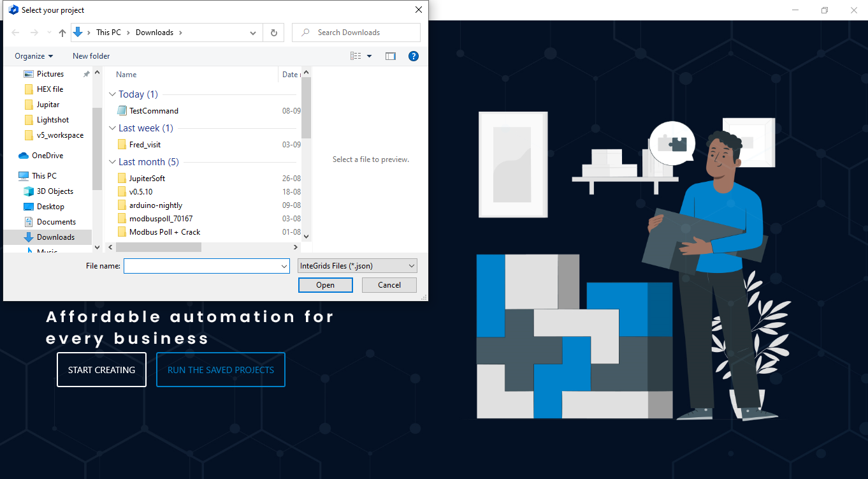868x479 pixels.
Task: Change the file view icon
Action: point(356,56)
